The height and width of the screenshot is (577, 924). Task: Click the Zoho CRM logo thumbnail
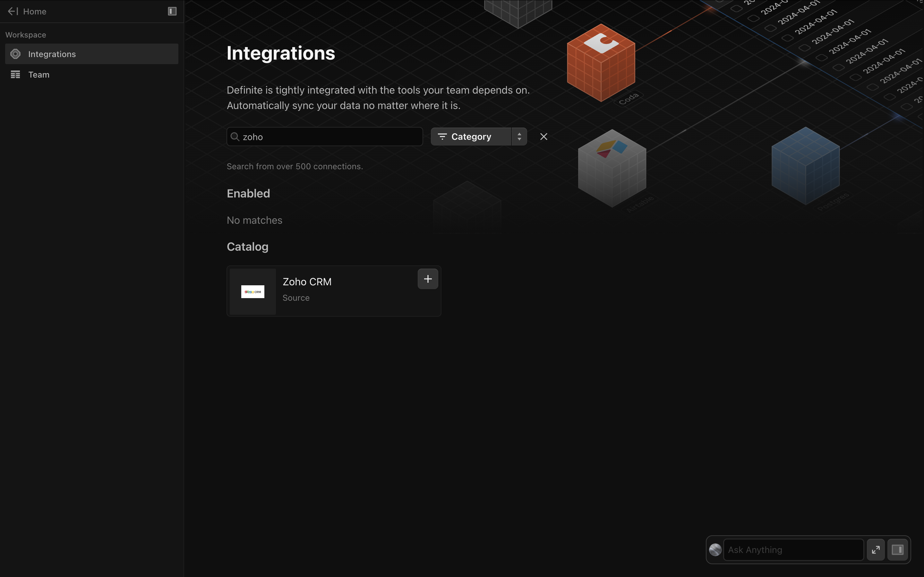coord(253,292)
